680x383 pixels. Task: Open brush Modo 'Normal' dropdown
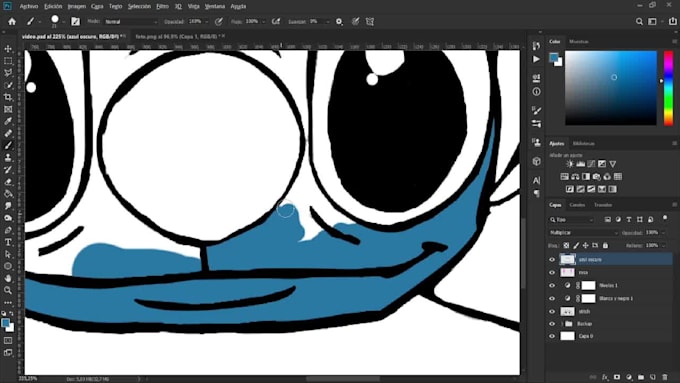click(131, 21)
